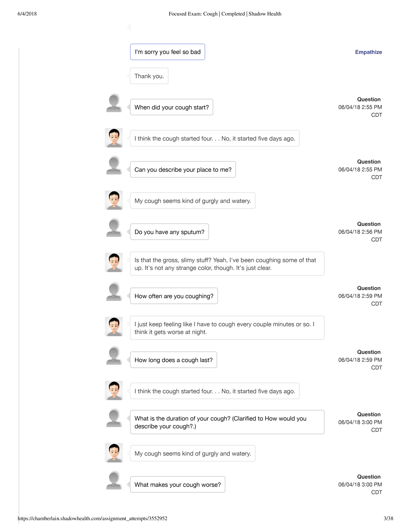Image resolution: width=411 pixels, height=532 pixels.
Task: Select the "I'm sorry you feel so bad" bubble
Action: click(168, 52)
